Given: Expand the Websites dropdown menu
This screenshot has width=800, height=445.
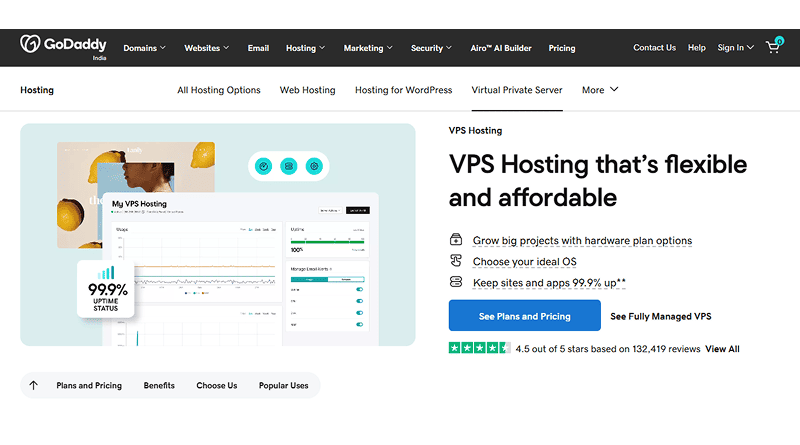Looking at the screenshot, I should pyautogui.click(x=207, y=48).
